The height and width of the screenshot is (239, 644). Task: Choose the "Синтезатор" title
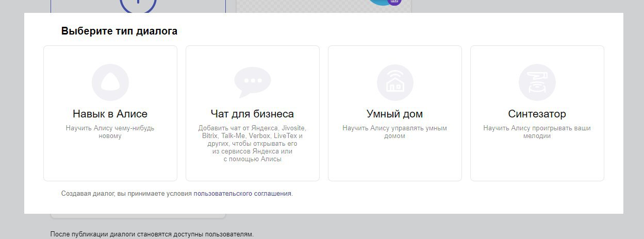[x=537, y=114]
